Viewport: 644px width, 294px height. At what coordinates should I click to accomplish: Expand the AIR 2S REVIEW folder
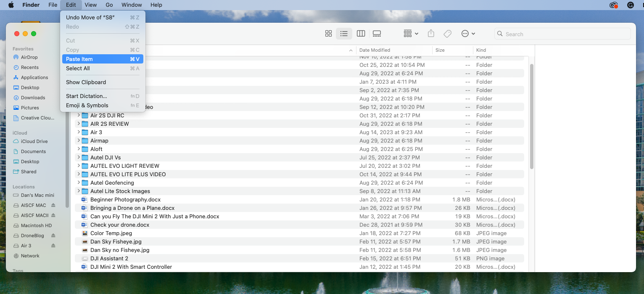[79, 124]
